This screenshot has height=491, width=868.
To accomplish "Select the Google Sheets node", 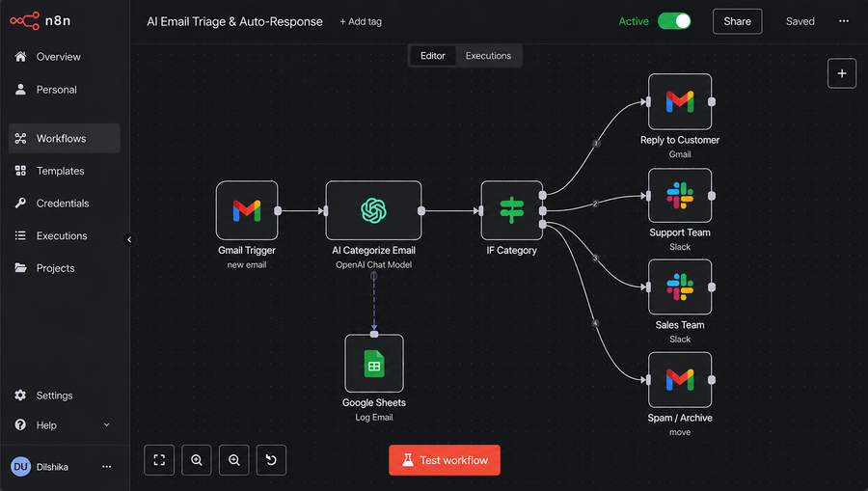I will (374, 363).
